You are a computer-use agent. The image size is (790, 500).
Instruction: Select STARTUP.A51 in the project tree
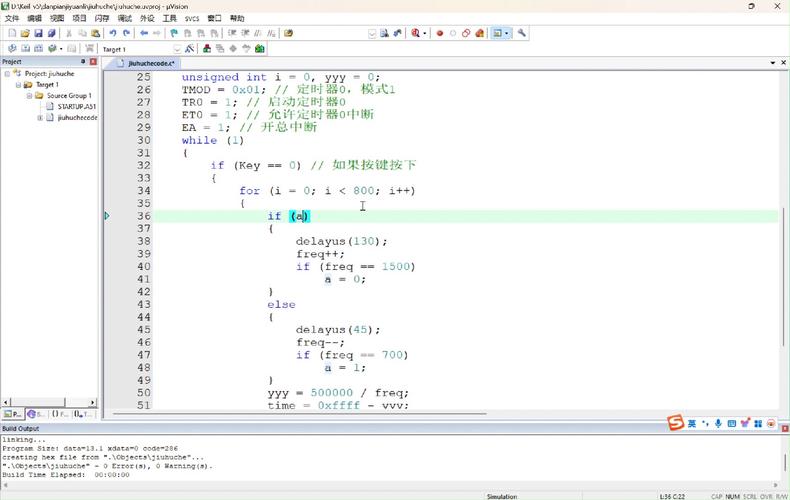[x=77, y=106]
